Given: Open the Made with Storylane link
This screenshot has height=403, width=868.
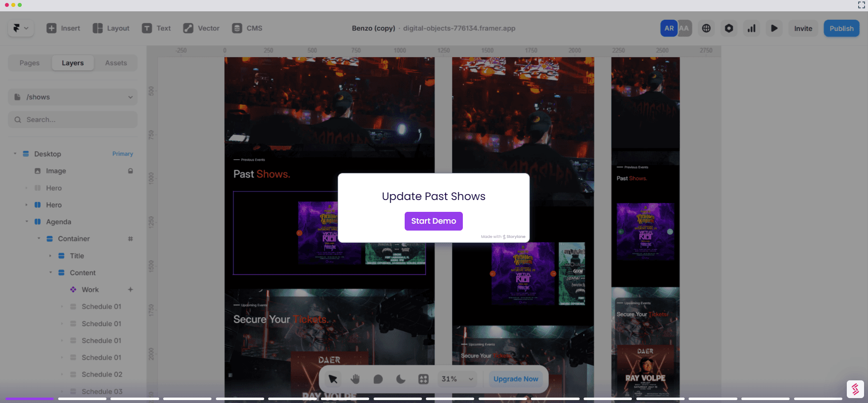Looking at the screenshot, I should point(503,236).
